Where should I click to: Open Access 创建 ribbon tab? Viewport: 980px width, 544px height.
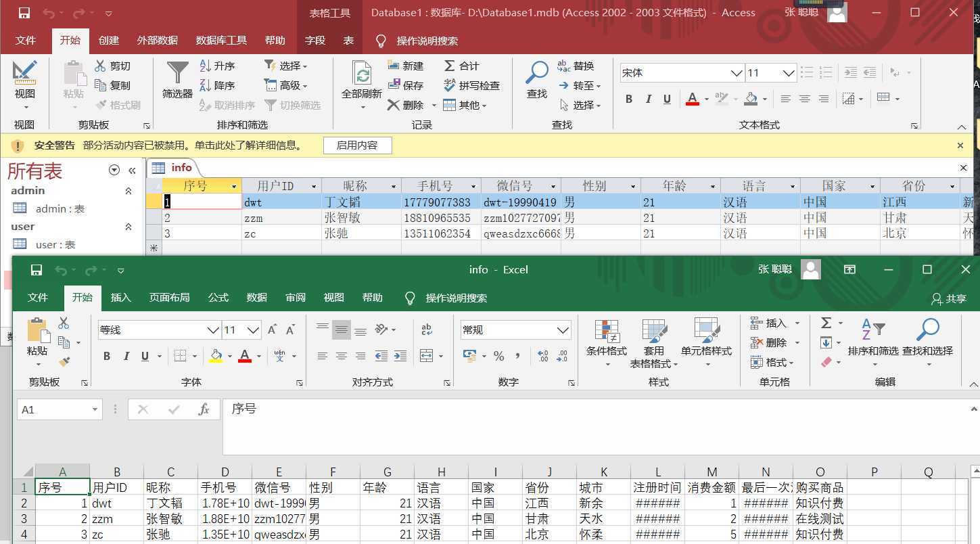pos(108,41)
